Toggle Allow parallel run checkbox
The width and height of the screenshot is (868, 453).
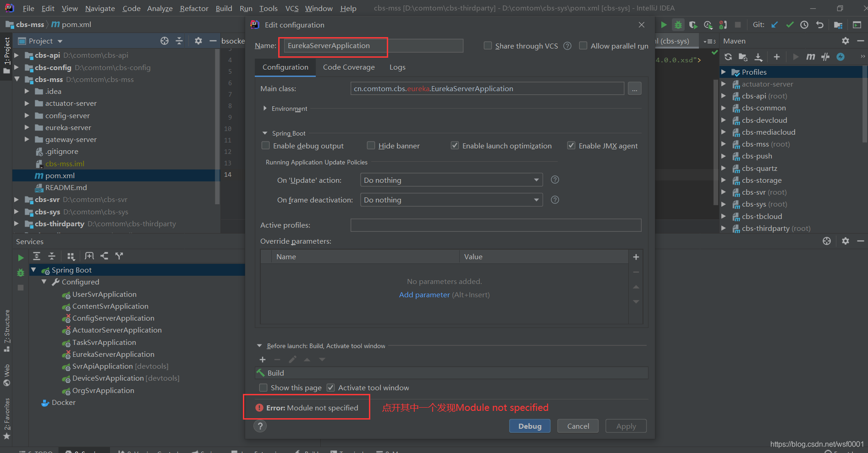coord(583,45)
